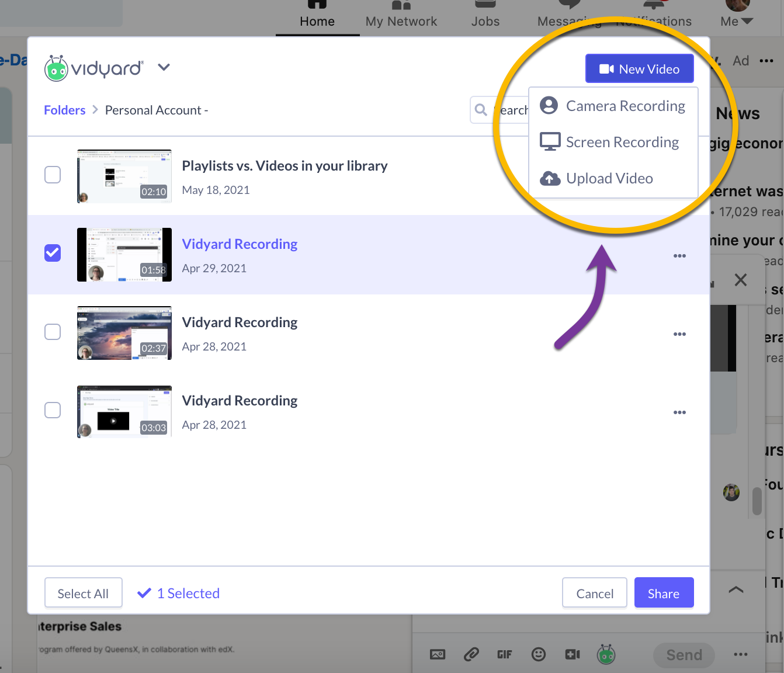Go to the Jobs tab
The image size is (784, 673).
[485, 15]
